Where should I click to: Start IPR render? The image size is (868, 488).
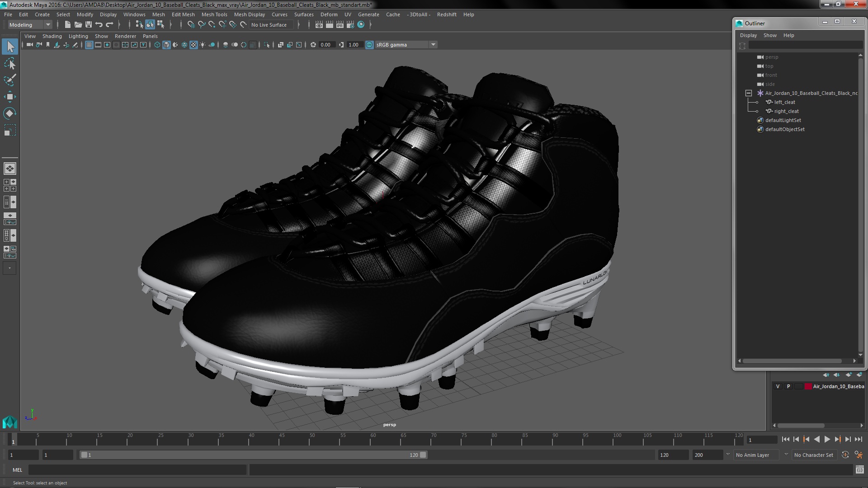340,25
